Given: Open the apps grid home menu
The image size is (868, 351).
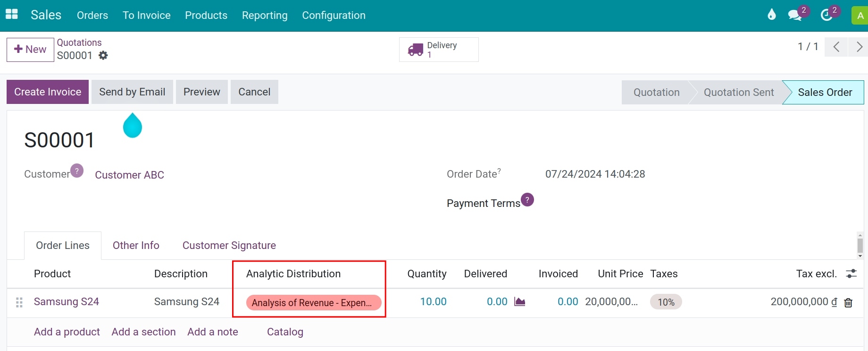Looking at the screenshot, I should (x=12, y=15).
